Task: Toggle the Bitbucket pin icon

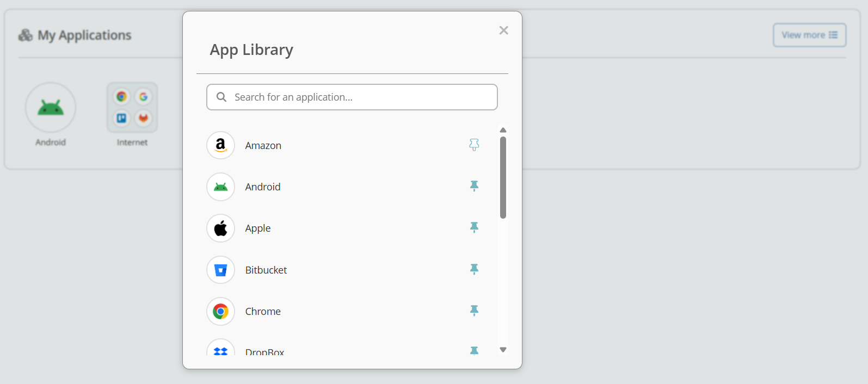Action: [474, 269]
